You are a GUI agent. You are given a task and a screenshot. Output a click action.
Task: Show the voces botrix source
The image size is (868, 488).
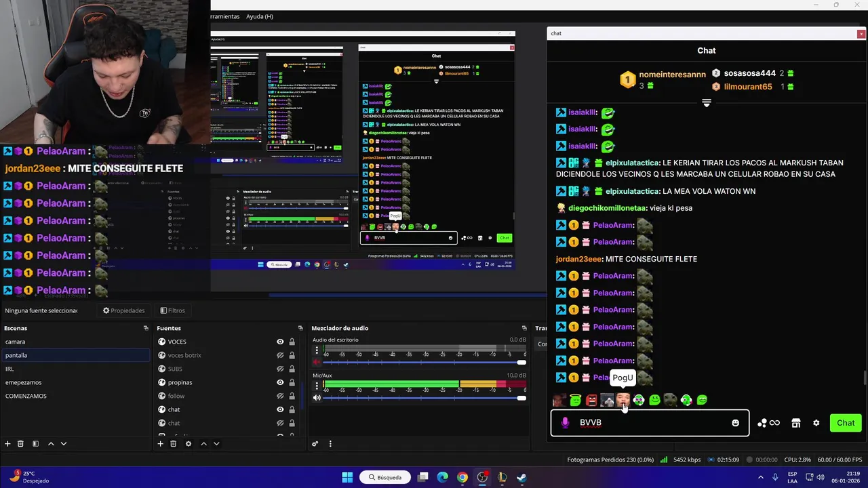click(280, 355)
